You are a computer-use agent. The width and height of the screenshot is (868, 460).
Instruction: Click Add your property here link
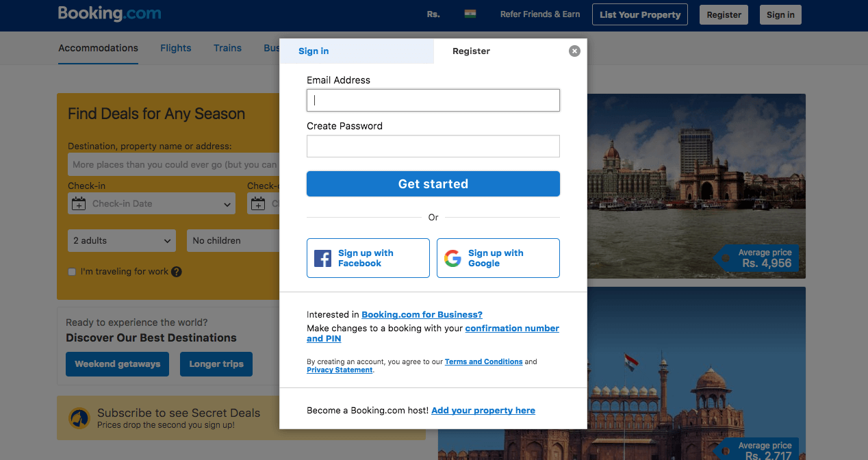483,411
